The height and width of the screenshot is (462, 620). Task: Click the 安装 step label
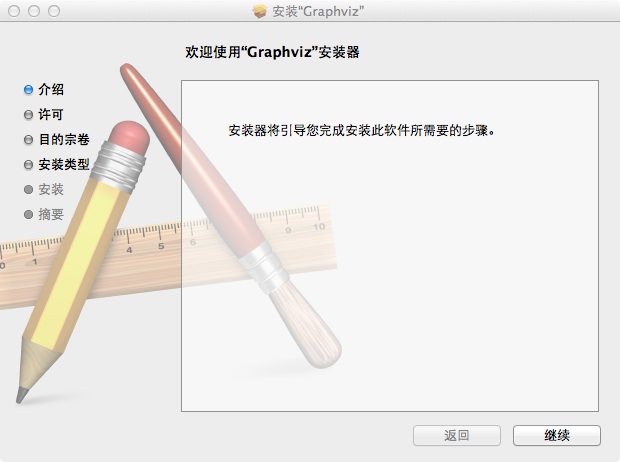(x=51, y=189)
